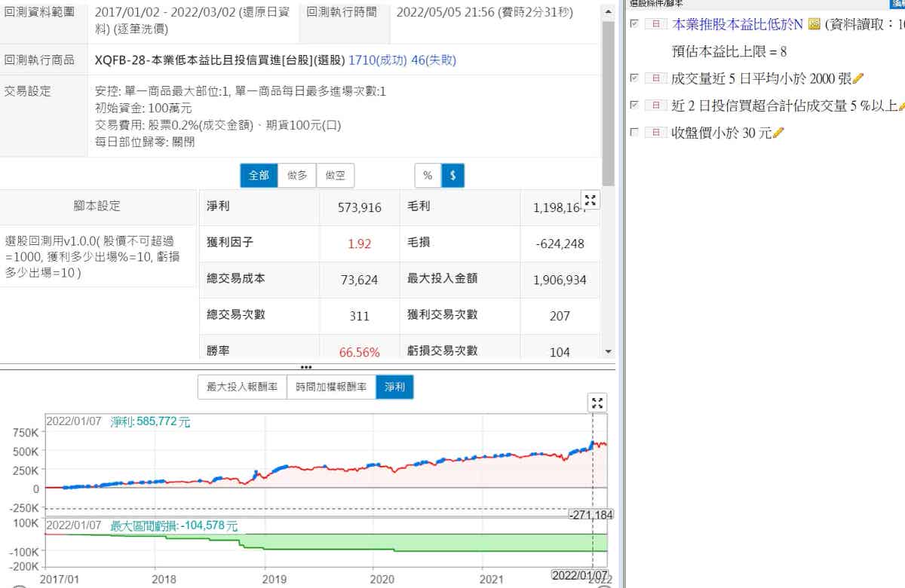
Task: Uncheck the 本業推股本益比低於N condition checkbox
Action: coord(633,24)
